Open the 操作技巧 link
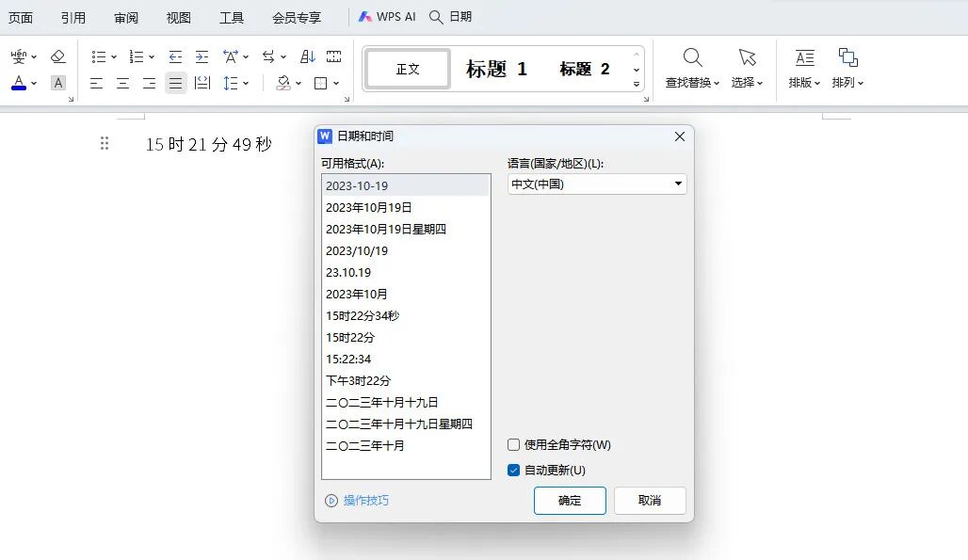Image resolution: width=968 pixels, height=560 pixels. tap(363, 500)
